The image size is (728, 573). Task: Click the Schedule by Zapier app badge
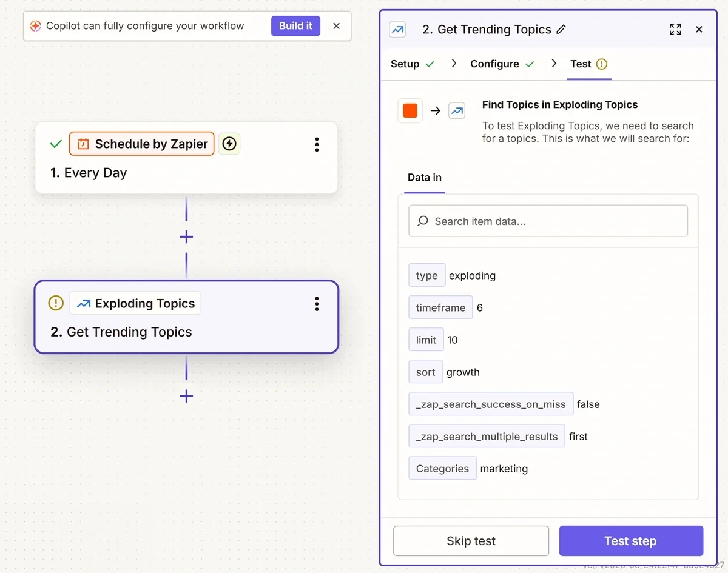coord(142,144)
